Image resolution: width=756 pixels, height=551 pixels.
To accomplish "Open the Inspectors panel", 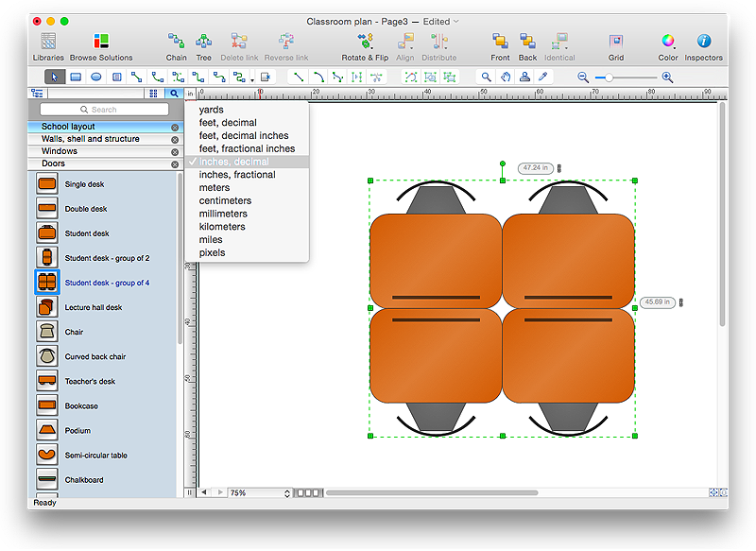I will coord(704,43).
